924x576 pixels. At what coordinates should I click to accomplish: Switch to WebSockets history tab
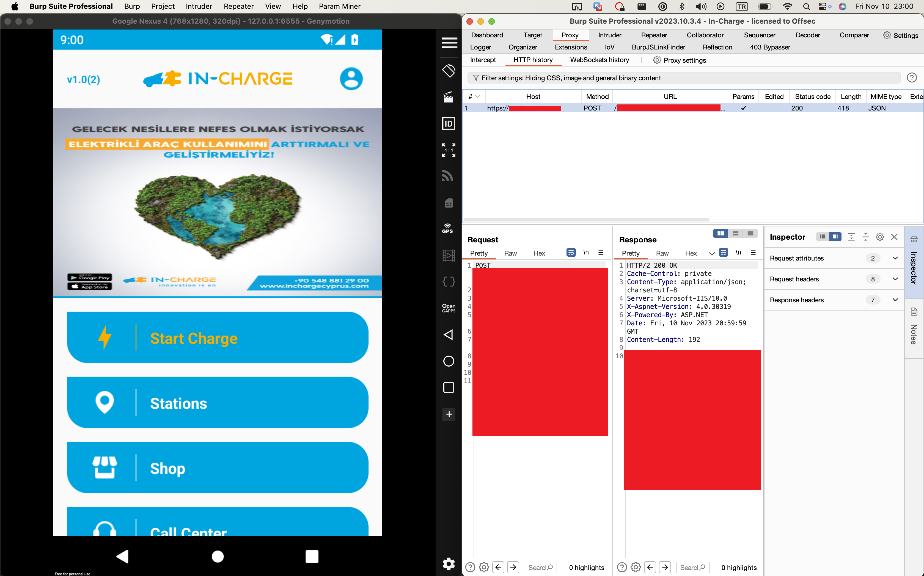point(599,60)
